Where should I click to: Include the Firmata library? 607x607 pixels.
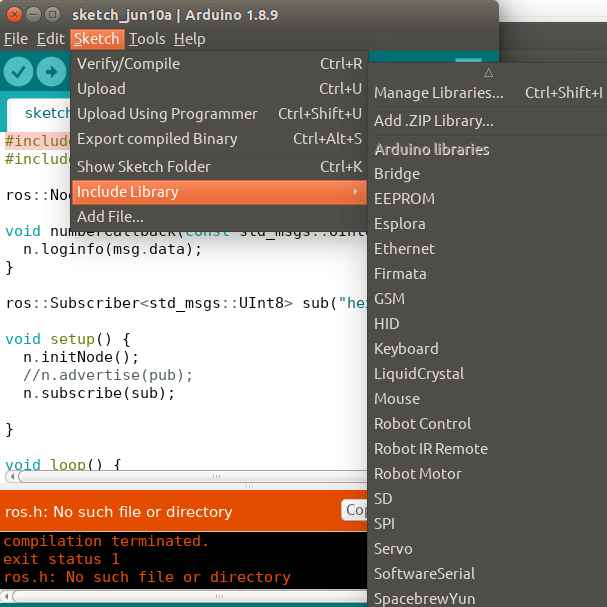[x=488, y=274]
